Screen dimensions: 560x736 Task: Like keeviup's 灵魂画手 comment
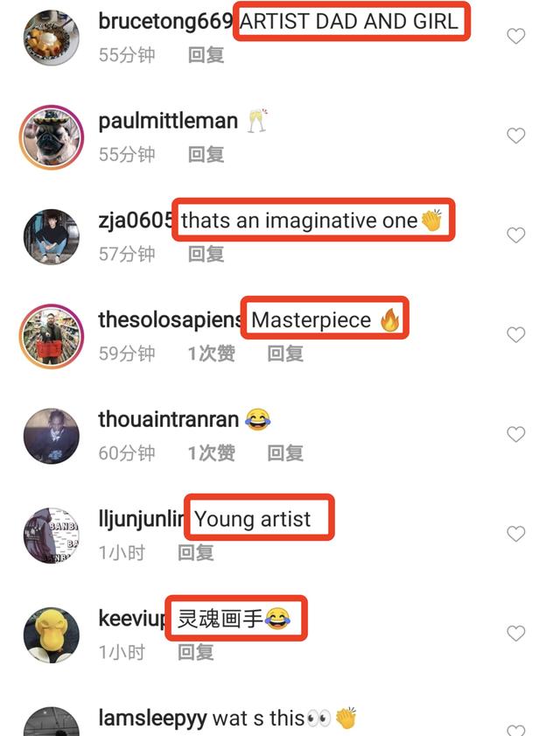tap(516, 633)
